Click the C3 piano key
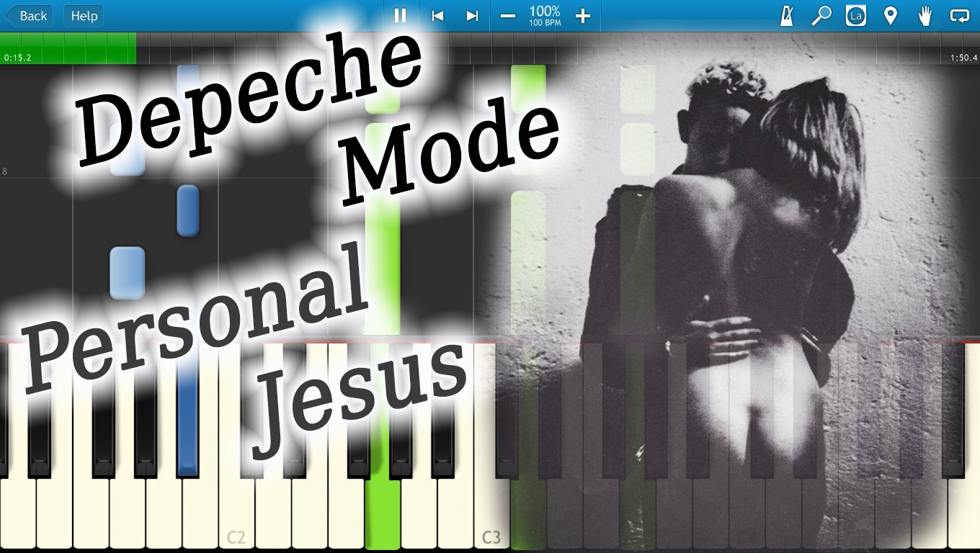 coord(491,515)
